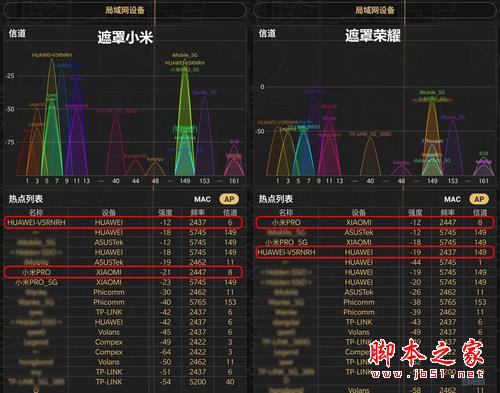Viewport: 500px width, 393px height.
Task: Select left-list Compex row with strength -64
Action: pos(124,352)
